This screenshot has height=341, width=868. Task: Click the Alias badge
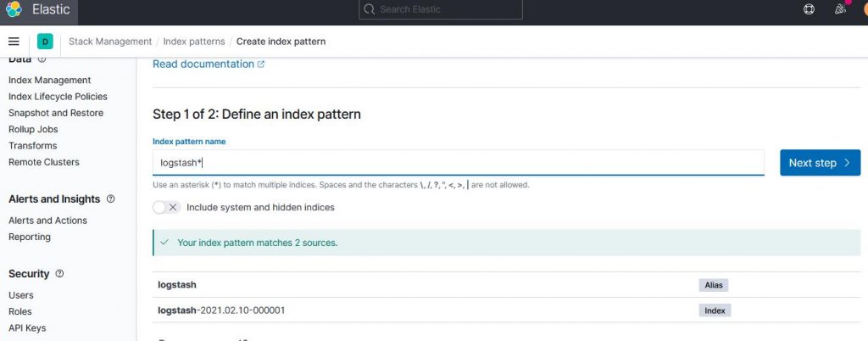tap(714, 285)
